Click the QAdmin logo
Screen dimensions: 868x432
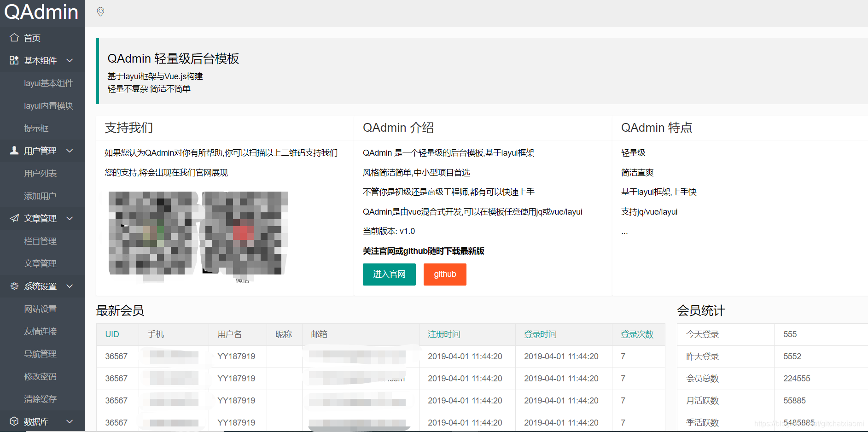pos(41,12)
